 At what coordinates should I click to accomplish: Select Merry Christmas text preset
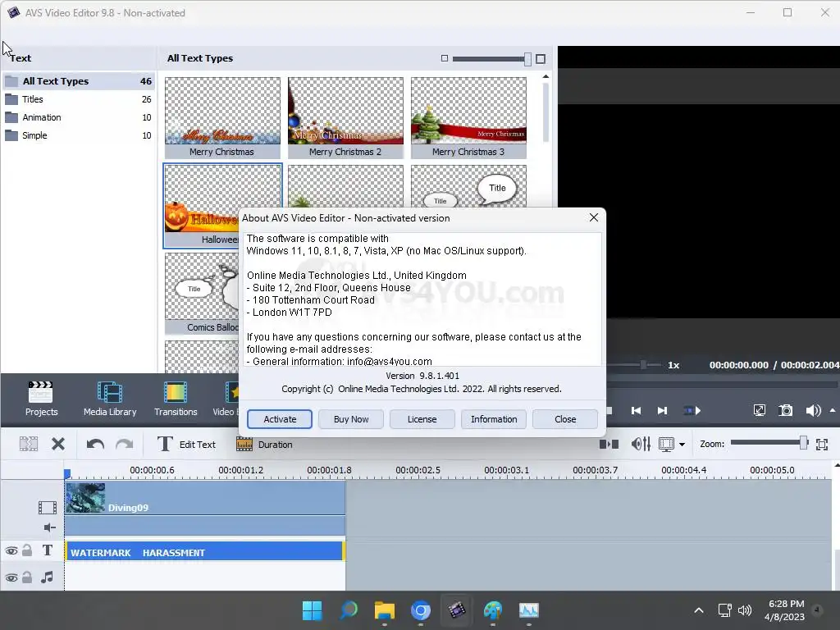(x=222, y=118)
